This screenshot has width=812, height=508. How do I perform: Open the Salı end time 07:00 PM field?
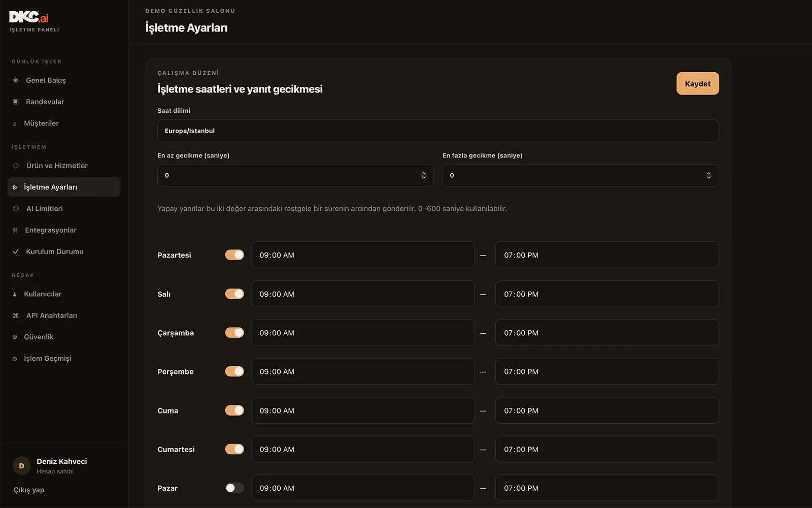607,294
